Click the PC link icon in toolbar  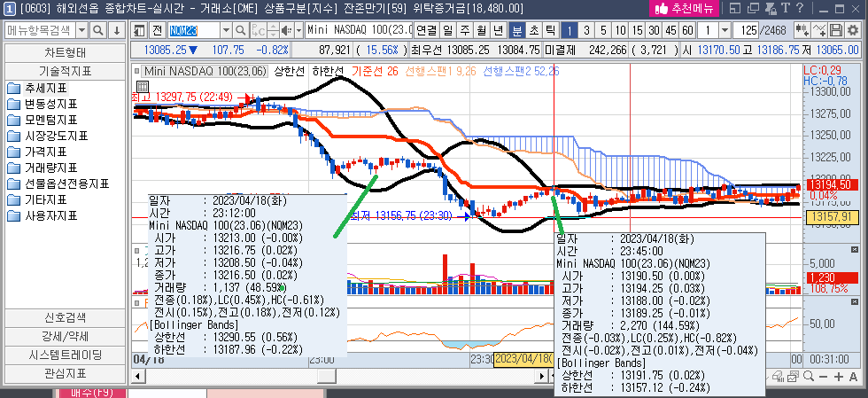[x=259, y=30]
